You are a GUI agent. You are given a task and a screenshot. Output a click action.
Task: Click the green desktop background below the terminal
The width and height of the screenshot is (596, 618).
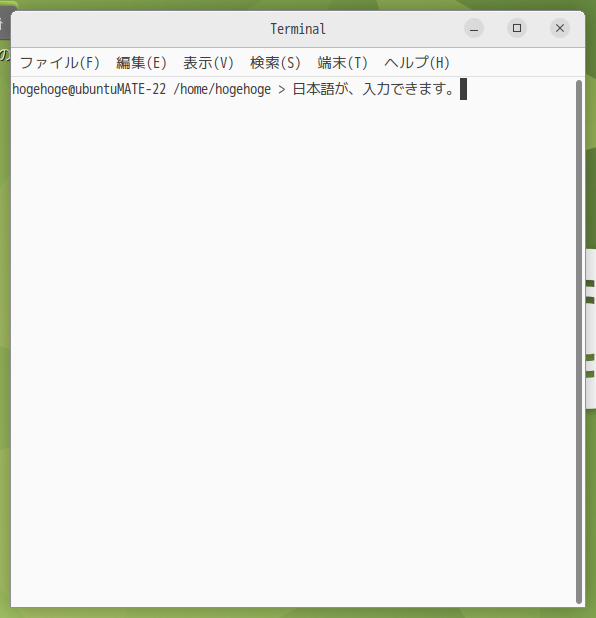[x=298, y=613]
